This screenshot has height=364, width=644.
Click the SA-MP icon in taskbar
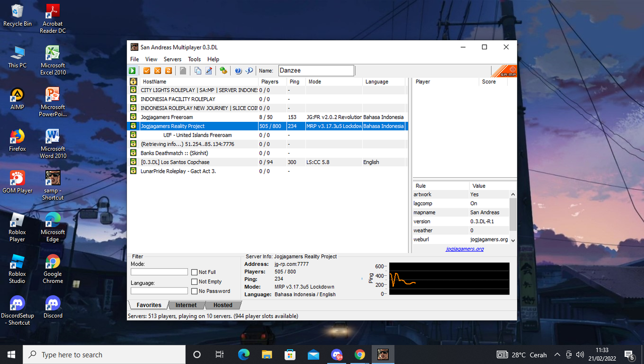pos(383,354)
